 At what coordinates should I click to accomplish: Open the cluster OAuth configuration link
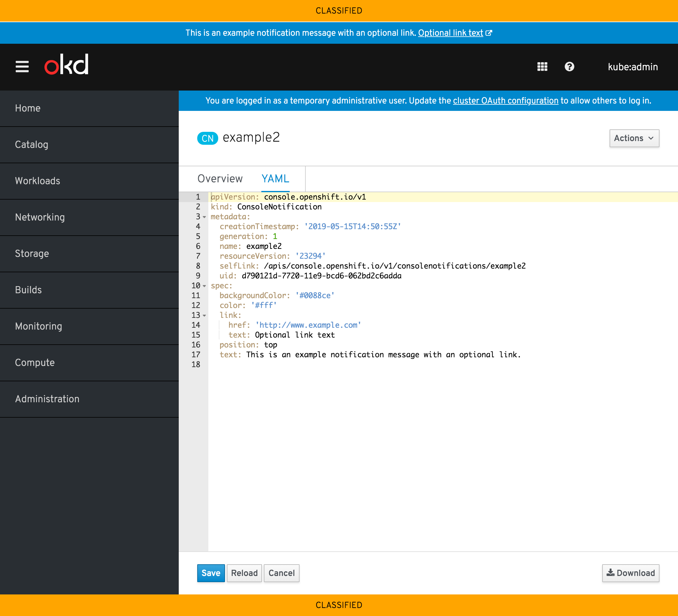pos(505,101)
